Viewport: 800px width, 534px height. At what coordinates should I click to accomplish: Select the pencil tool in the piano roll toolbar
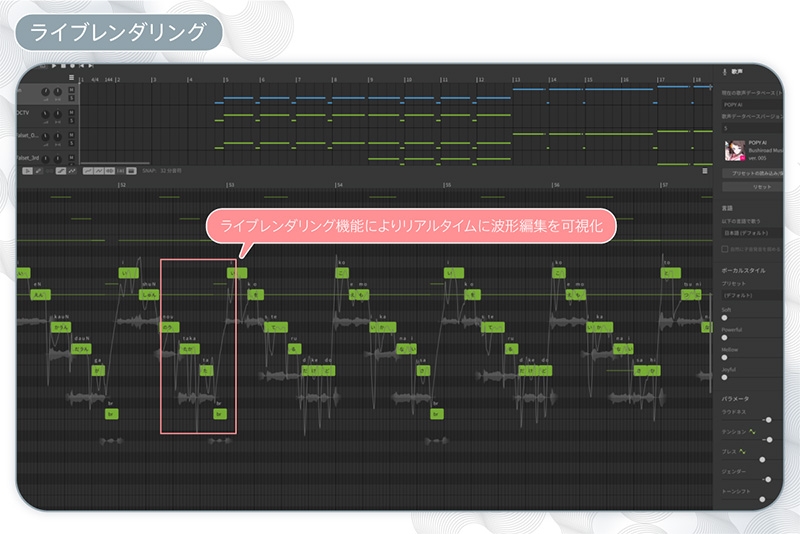38,171
